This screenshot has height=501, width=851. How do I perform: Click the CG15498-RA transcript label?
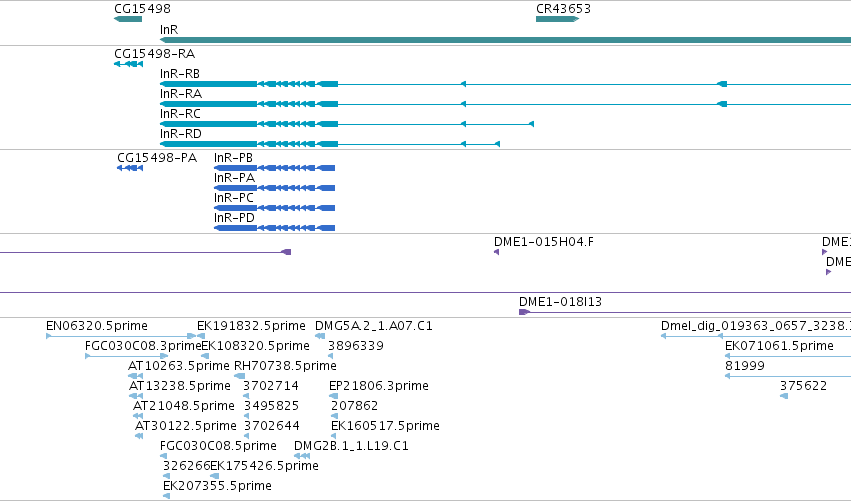click(155, 54)
